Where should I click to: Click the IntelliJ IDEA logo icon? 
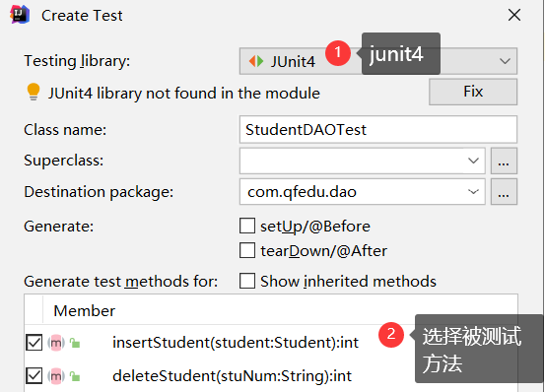click(20, 15)
